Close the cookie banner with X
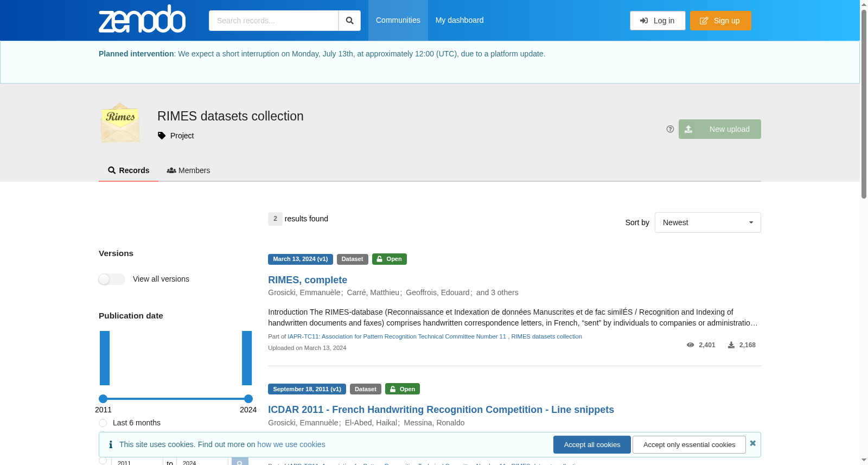 [x=752, y=443]
